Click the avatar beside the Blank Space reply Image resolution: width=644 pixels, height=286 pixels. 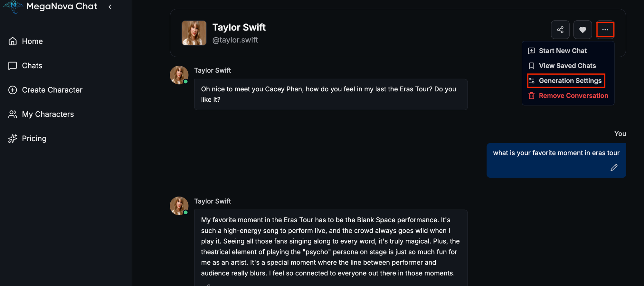[179, 206]
